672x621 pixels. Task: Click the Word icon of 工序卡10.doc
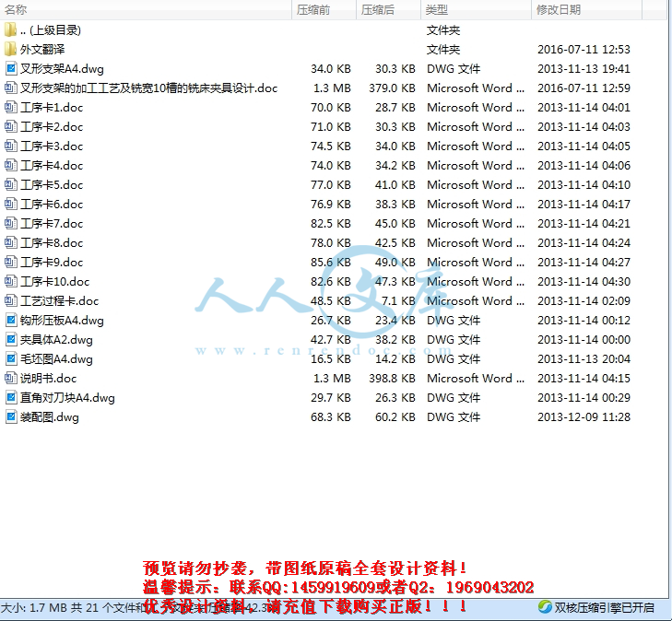click(11, 281)
